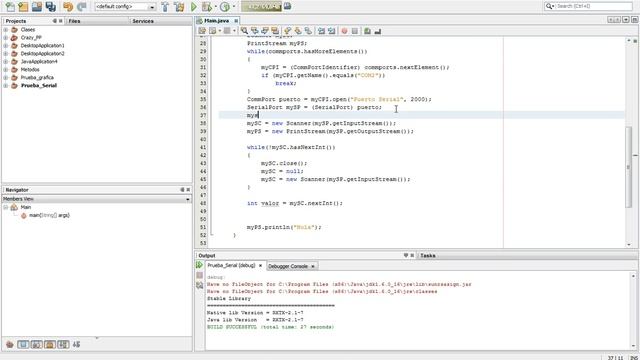The image size is (640, 360).
Task: Click the garbage collection icon beside memory bar
Action: point(287,6)
